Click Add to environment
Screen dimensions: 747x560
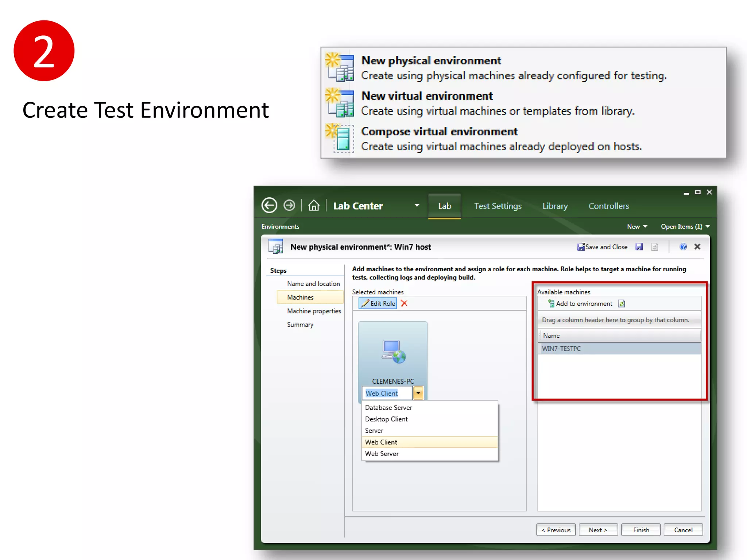point(580,303)
